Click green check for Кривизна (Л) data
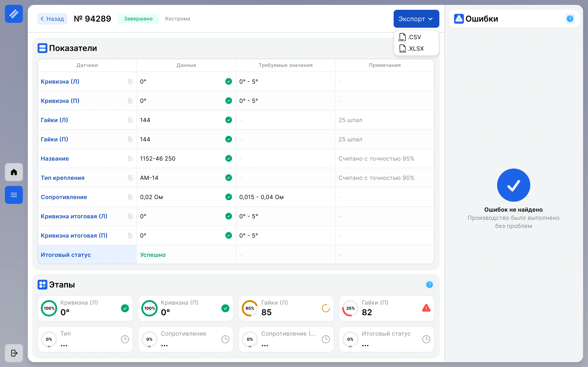This screenshot has width=588, height=367. click(228, 81)
